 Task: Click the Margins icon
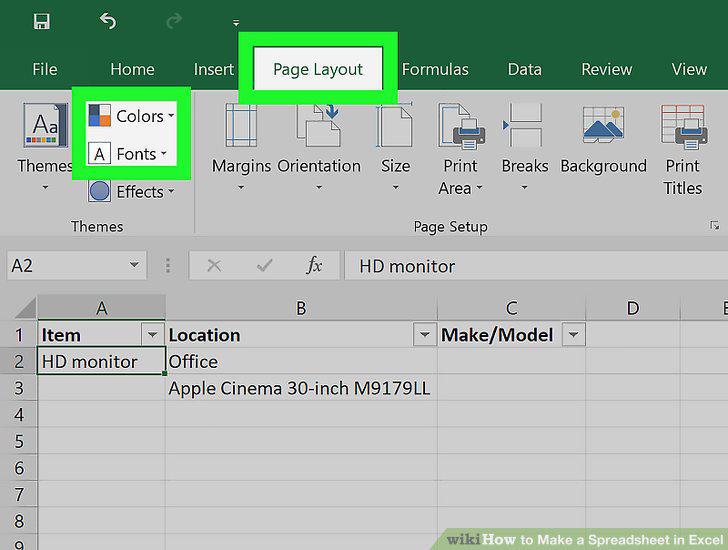coord(241,125)
